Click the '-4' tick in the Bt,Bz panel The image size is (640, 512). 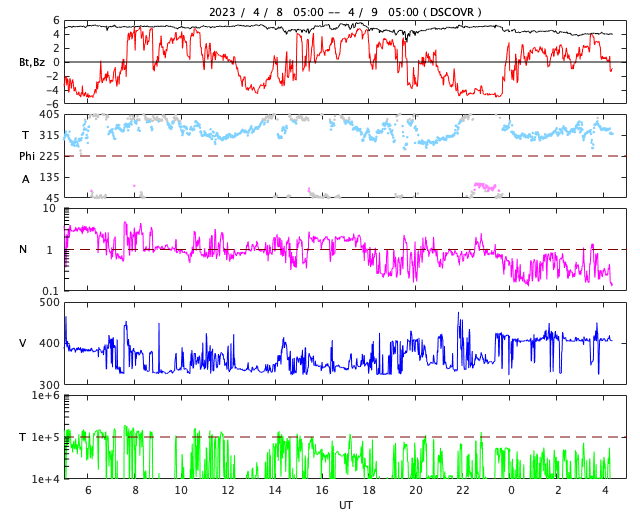point(52,90)
